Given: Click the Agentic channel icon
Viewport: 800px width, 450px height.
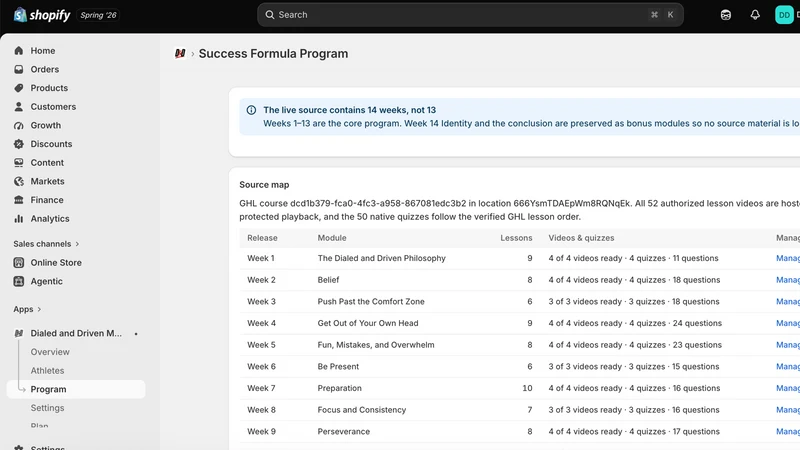Looking at the screenshot, I should (x=19, y=281).
